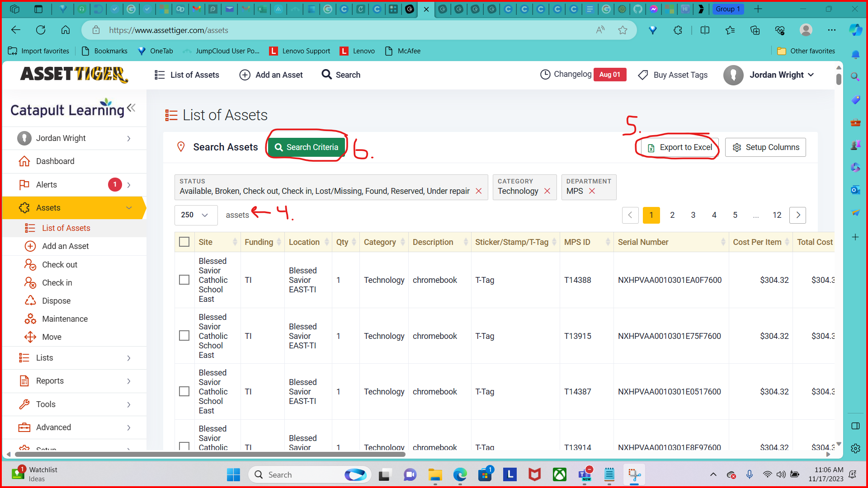Click browser refresh button
The image size is (868, 488).
coord(41,30)
